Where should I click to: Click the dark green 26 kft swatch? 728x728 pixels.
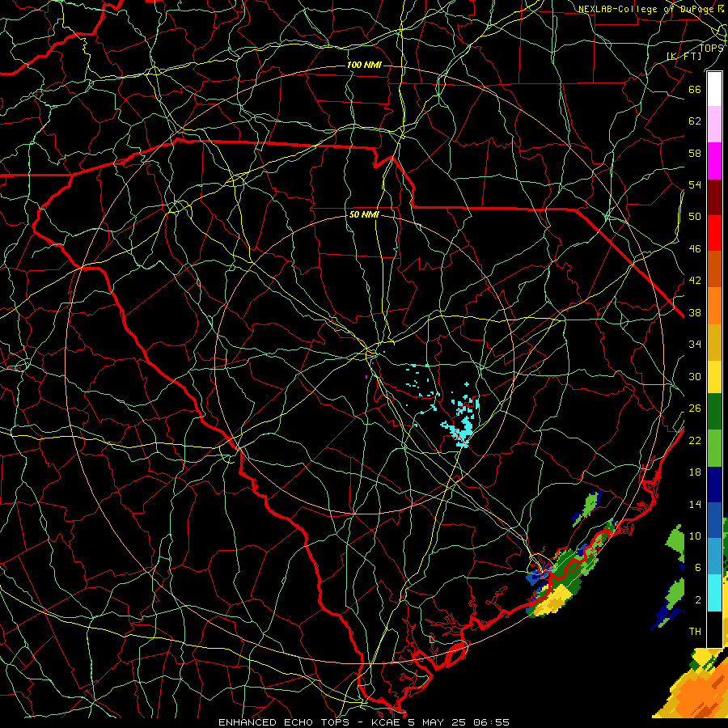point(714,412)
